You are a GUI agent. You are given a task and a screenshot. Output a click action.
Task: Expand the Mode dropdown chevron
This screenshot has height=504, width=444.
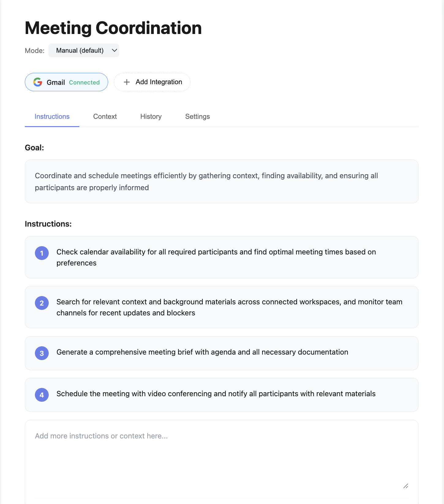point(115,51)
